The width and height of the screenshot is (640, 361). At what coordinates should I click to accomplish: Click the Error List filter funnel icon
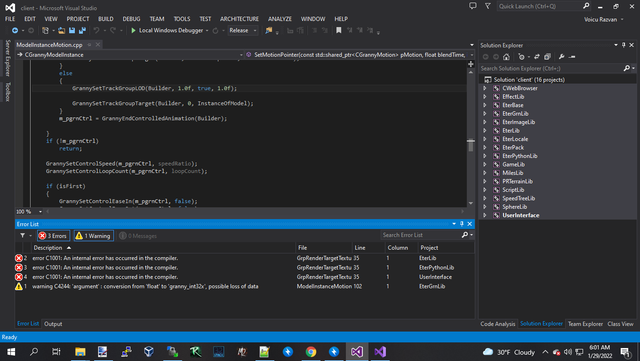coord(22,236)
